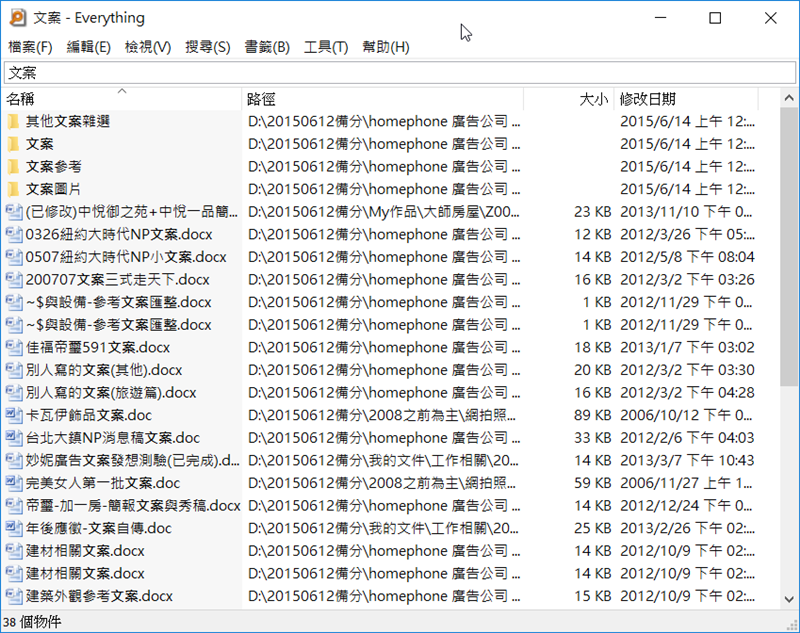Sort by the 名稱 column header

121,99
